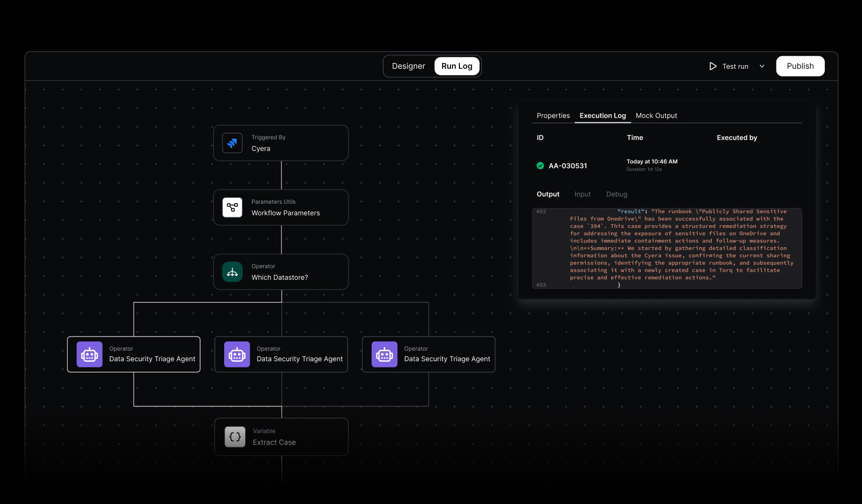
Task: Click the Test run play icon
Action: (x=713, y=66)
